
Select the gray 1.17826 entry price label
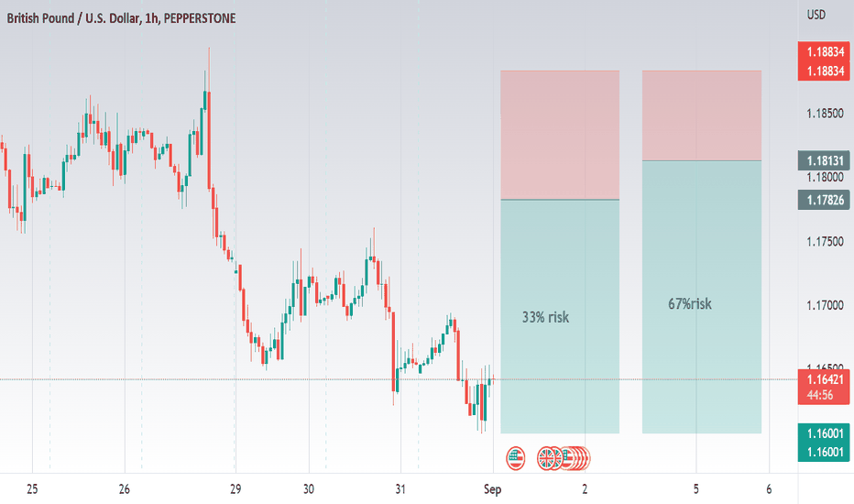click(x=825, y=200)
